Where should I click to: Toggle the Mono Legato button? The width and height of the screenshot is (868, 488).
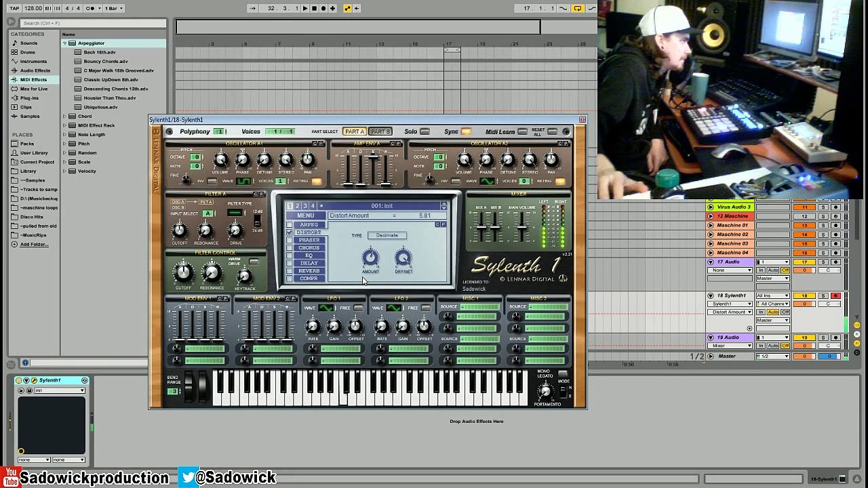click(x=563, y=373)
